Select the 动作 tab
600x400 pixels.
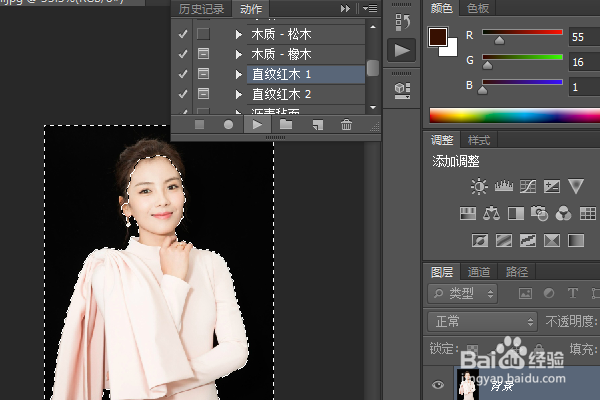[x=251, y=9]
